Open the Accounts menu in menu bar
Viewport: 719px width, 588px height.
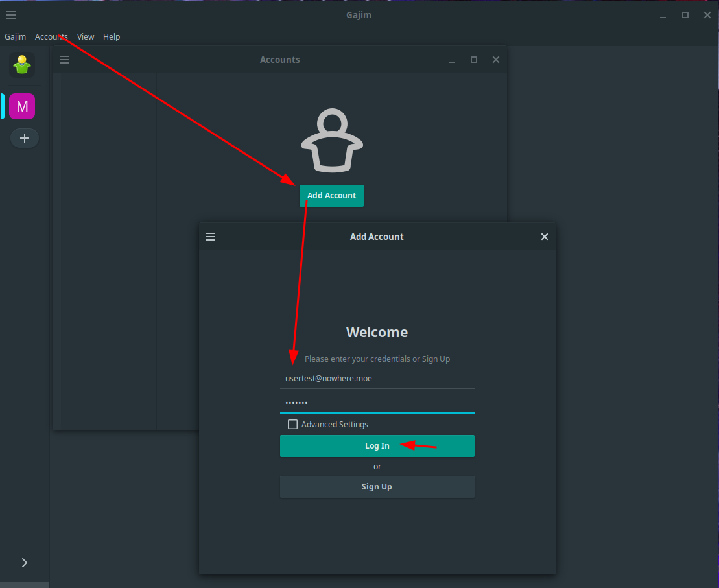click(51, 37)
